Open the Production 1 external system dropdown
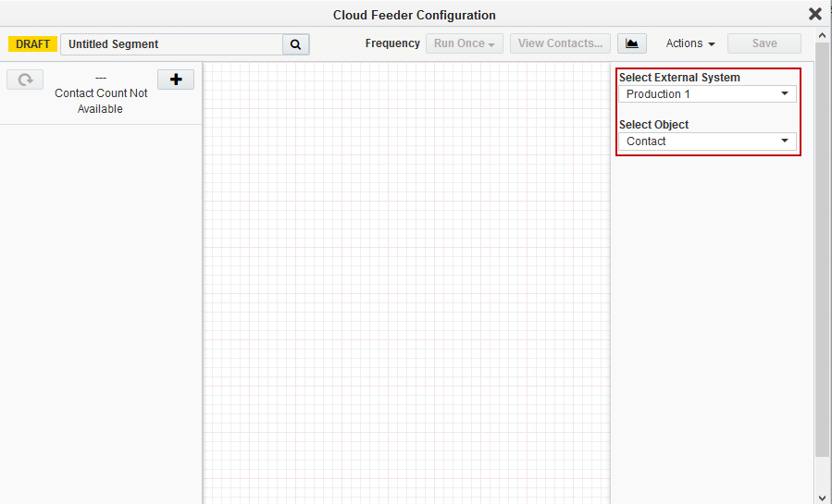This screenshot has width=832, height=504. [x=707, y=94]
